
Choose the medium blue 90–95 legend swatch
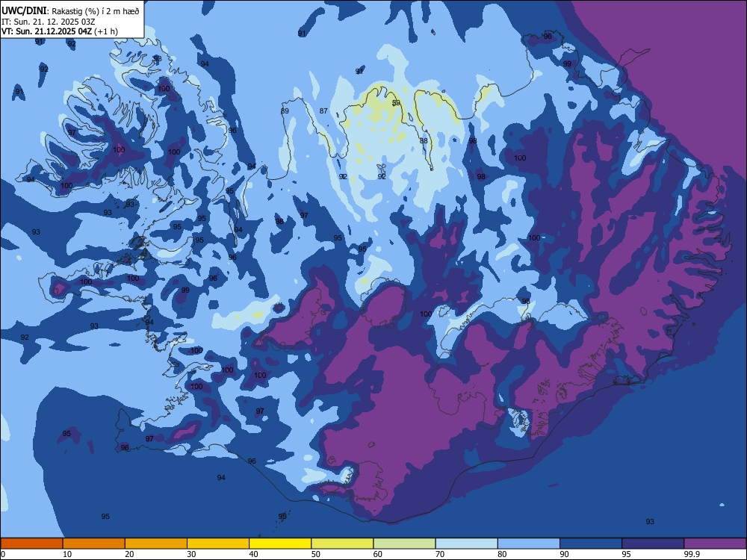click(591, 544)
